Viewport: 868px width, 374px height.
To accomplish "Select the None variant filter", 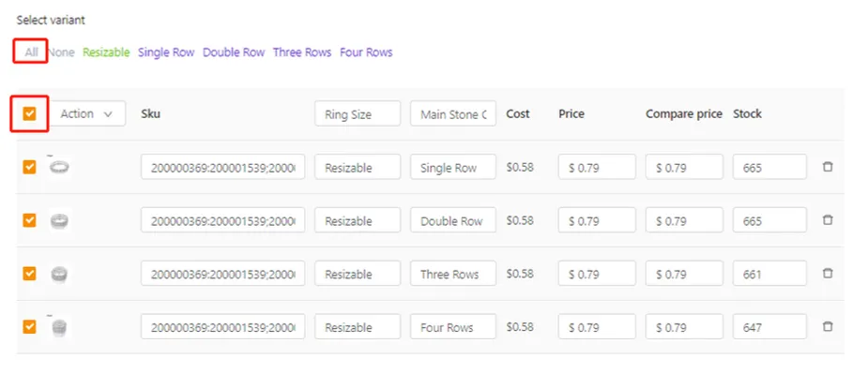I will tap(61, 52).
